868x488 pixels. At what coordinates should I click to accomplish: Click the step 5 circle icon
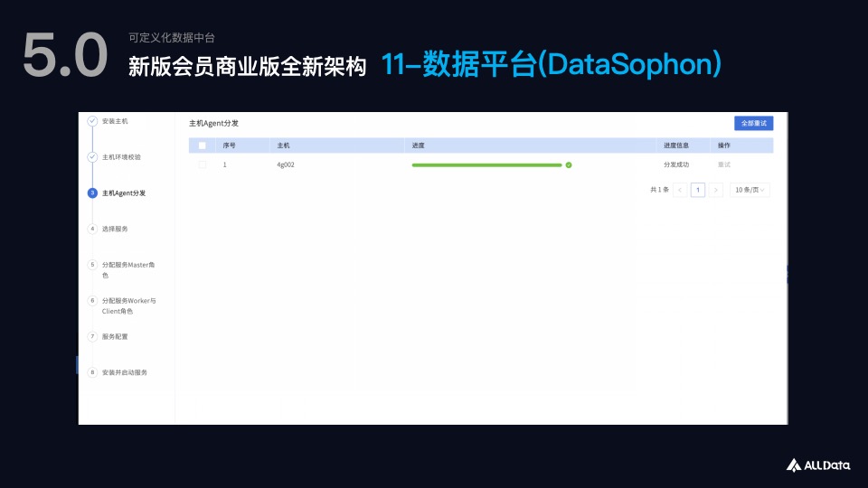(92, 265)
